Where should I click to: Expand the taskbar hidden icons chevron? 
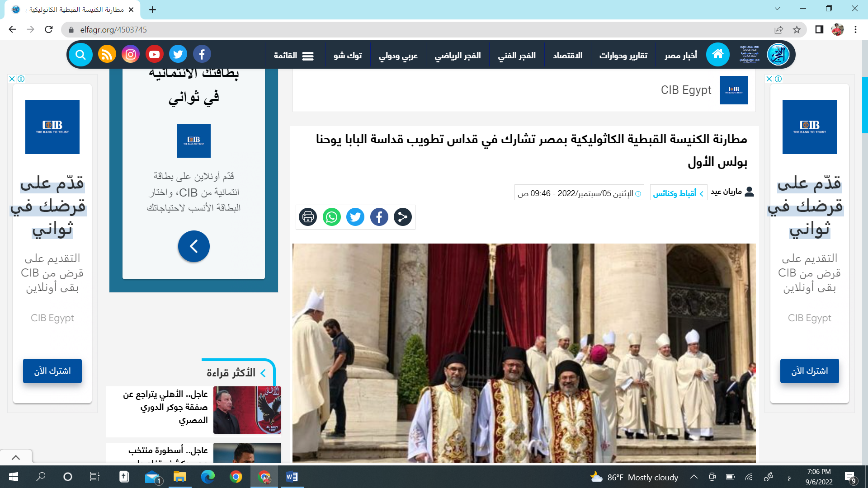(694, 477)
